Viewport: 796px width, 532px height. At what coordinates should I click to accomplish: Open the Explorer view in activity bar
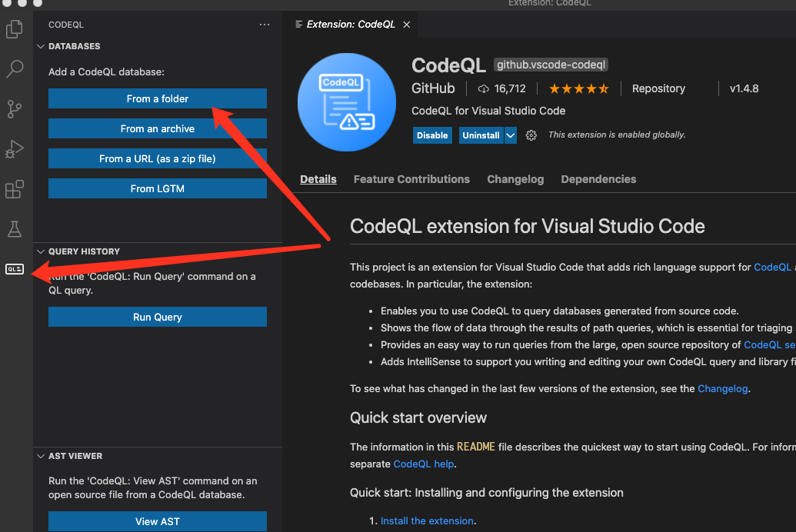[x=15, y=30]
